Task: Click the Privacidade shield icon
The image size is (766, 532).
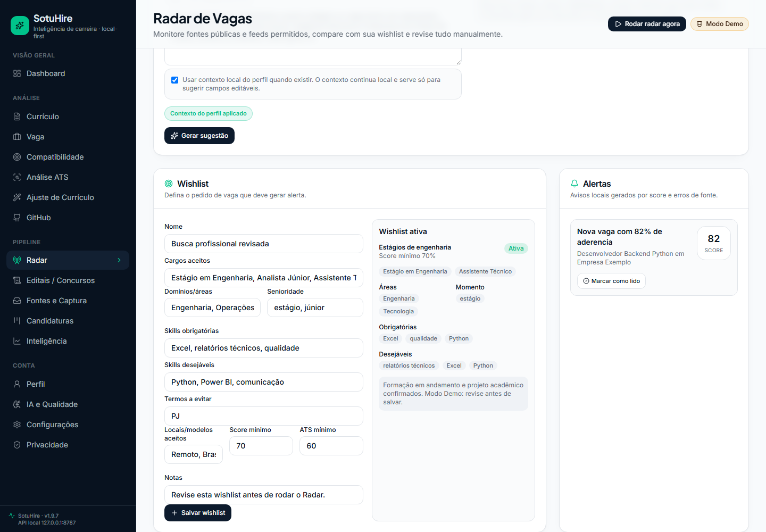Action: coord(17,445)
